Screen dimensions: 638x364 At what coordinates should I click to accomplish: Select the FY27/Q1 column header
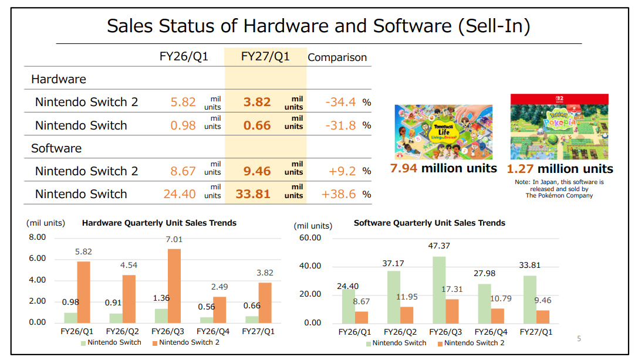point(265,56)
